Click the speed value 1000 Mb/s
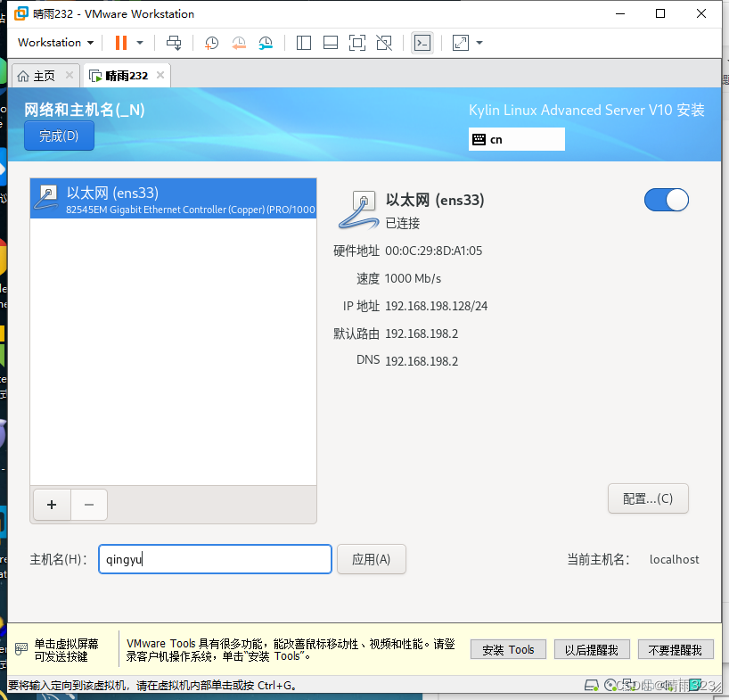This screenshot has width=729, height=700. [x=413, y=278]
